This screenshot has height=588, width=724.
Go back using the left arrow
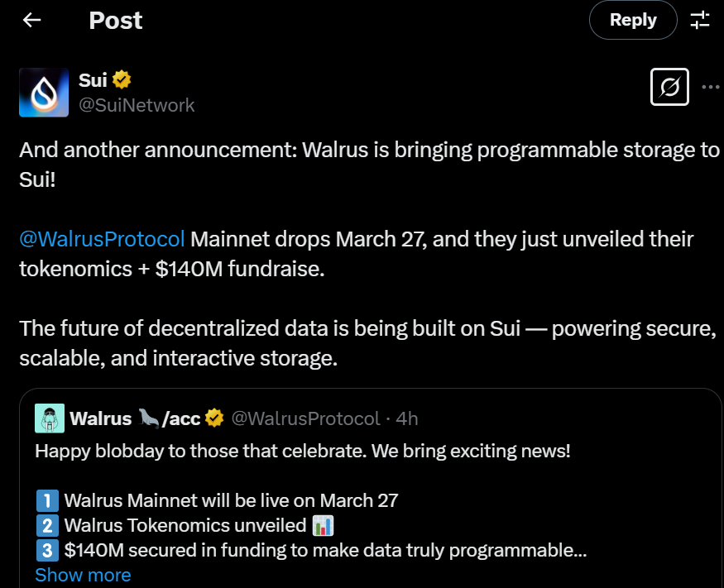click(x=32, y=20)
